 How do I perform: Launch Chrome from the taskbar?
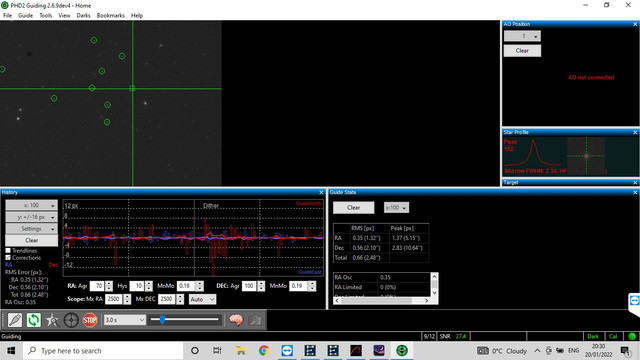[x=264, y=351]
